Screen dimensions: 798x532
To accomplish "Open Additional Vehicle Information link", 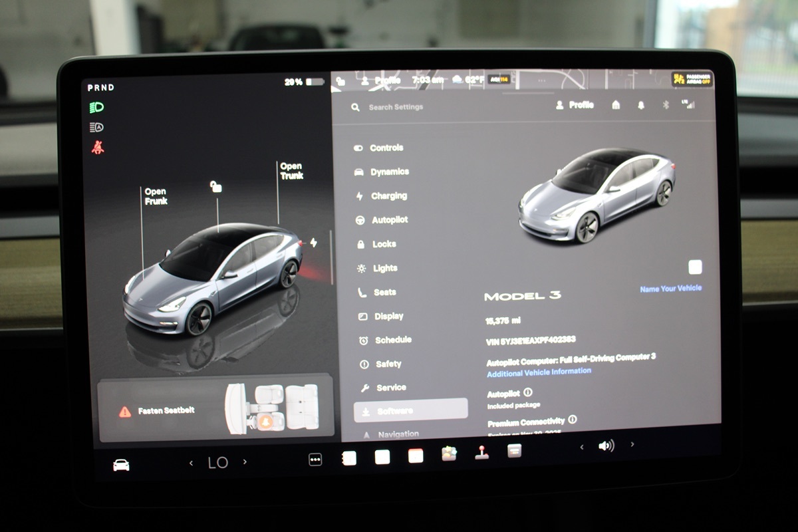I will click(x=539, y=372).
